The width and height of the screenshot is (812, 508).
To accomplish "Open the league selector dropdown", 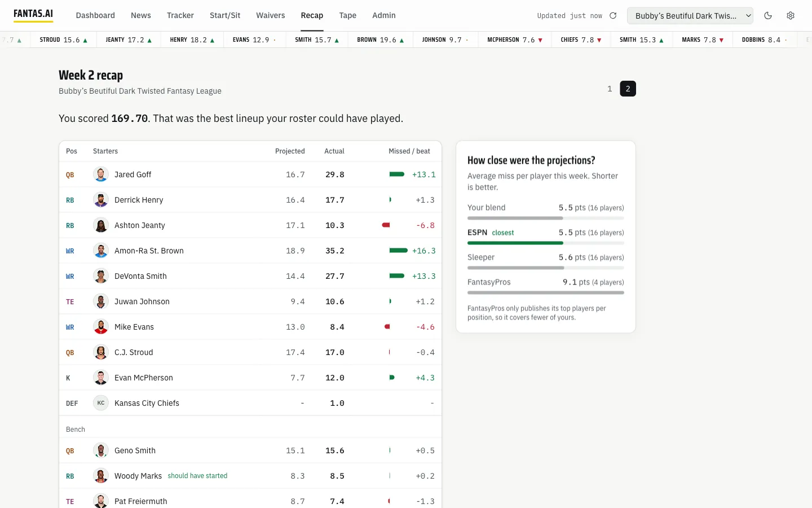I will click(690, 16).
